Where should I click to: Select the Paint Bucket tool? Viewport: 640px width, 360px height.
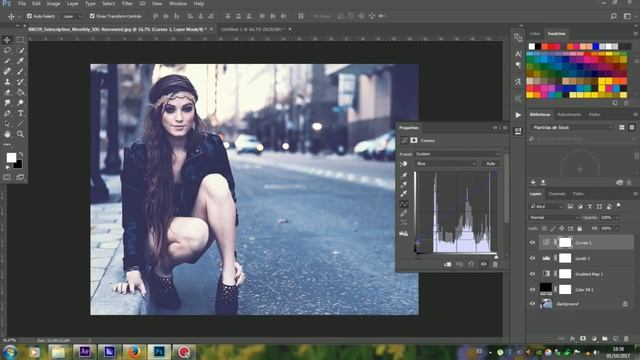(20, 92)
